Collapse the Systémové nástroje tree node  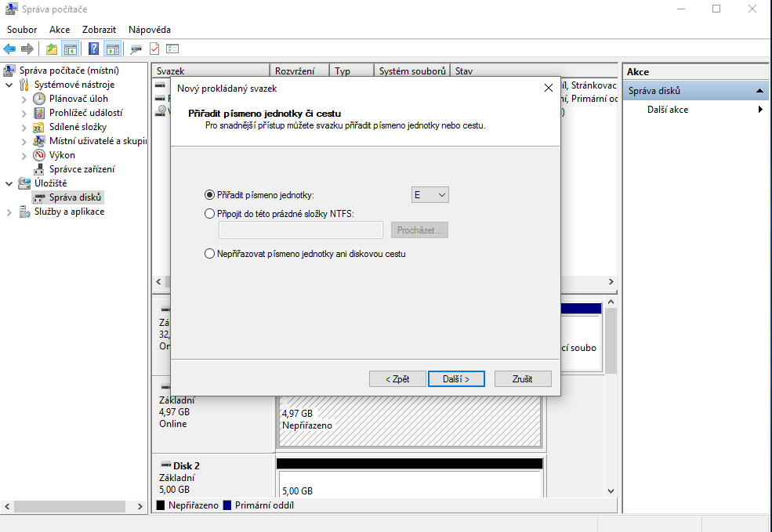9,85
